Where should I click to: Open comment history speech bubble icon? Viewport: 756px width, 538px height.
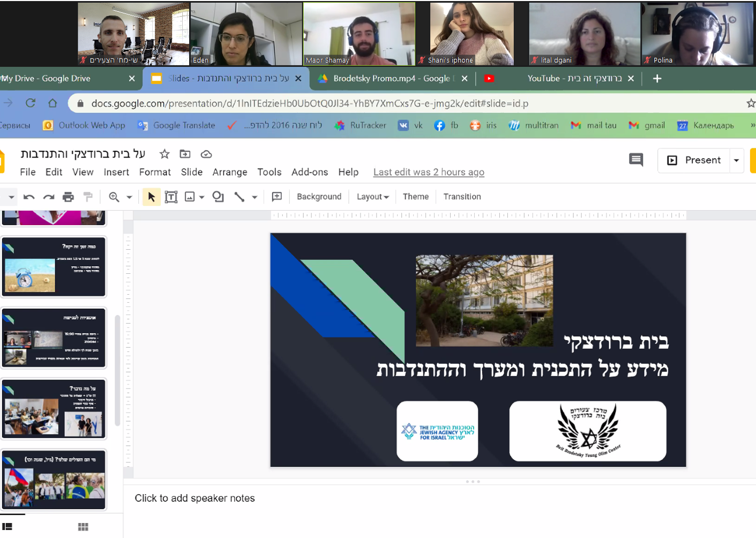(636, 160)
